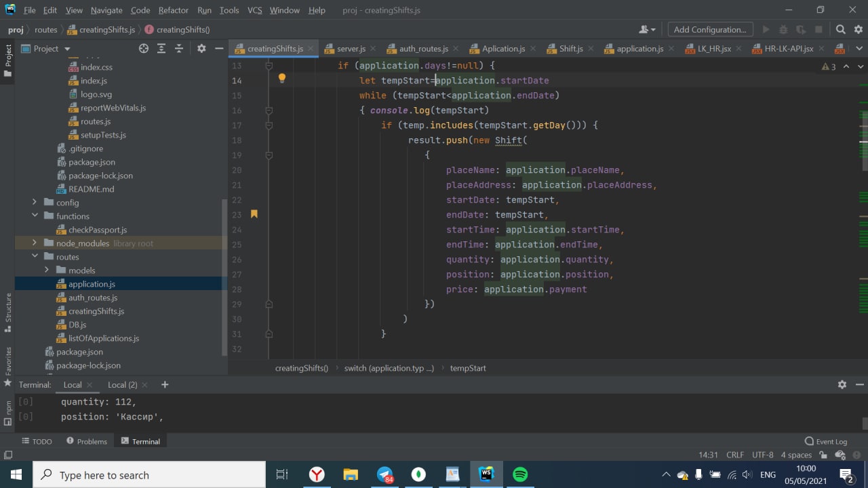The width and height of the screenshot is (868, 488).
Task: Add a new terminal tab with plus
Action: click(165, 384)
